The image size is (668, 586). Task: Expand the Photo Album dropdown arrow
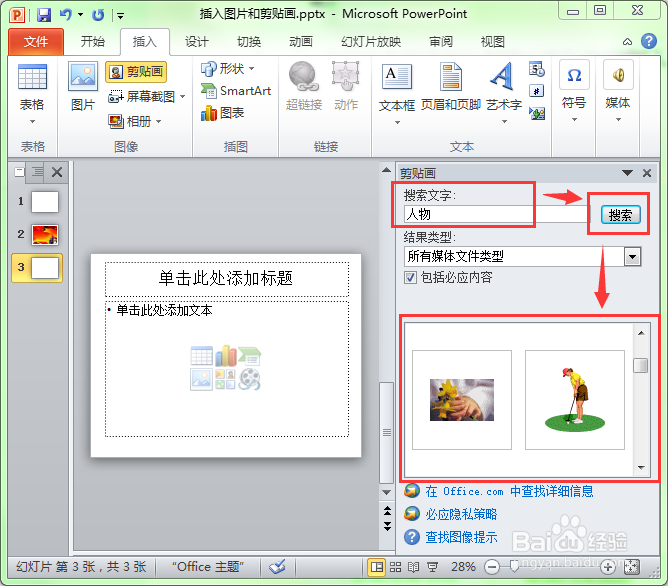[x=158, y=121]
